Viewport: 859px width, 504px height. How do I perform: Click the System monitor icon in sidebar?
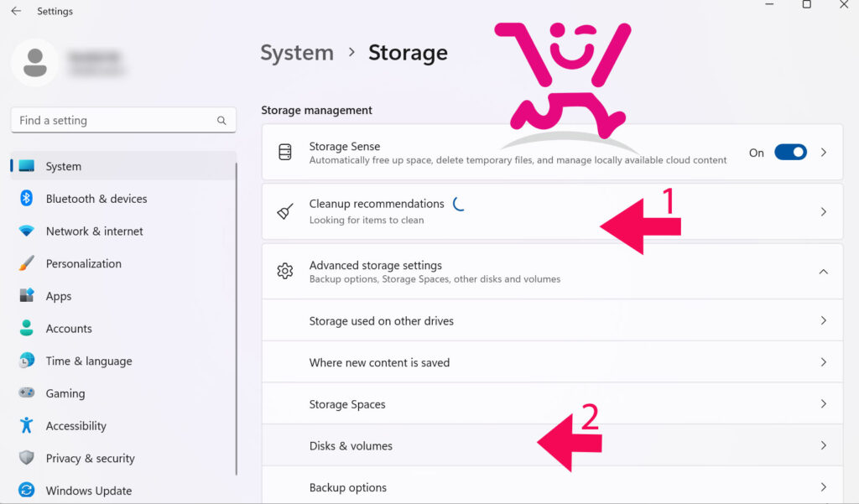(x=26, y=166)
